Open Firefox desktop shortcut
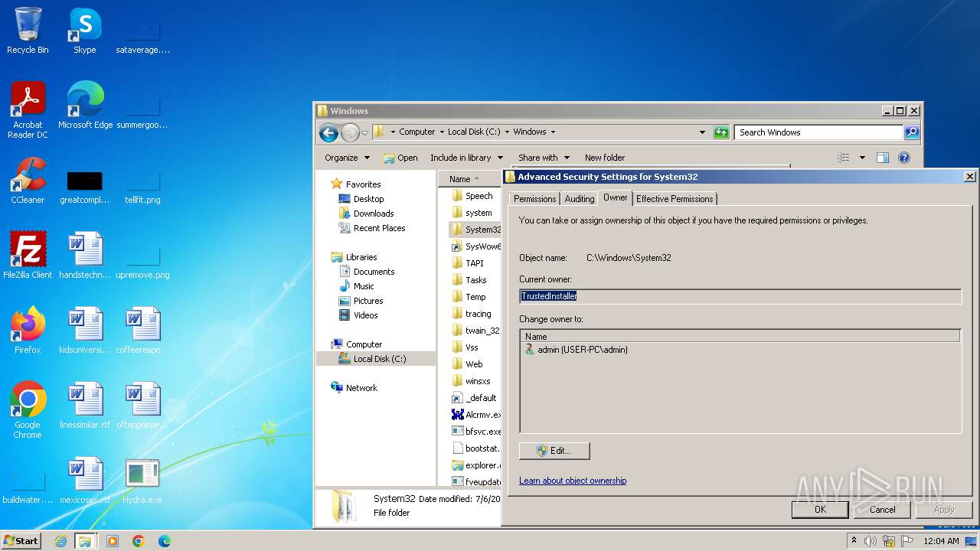Image resolution: width=980 pixels, height=551 pixels. coord(28,331)
